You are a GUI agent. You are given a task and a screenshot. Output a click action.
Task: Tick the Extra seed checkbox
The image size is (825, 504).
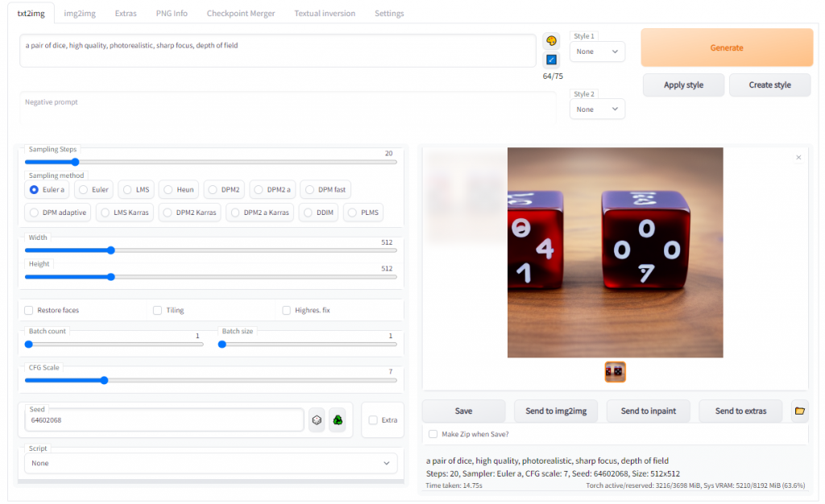[373, 420]
